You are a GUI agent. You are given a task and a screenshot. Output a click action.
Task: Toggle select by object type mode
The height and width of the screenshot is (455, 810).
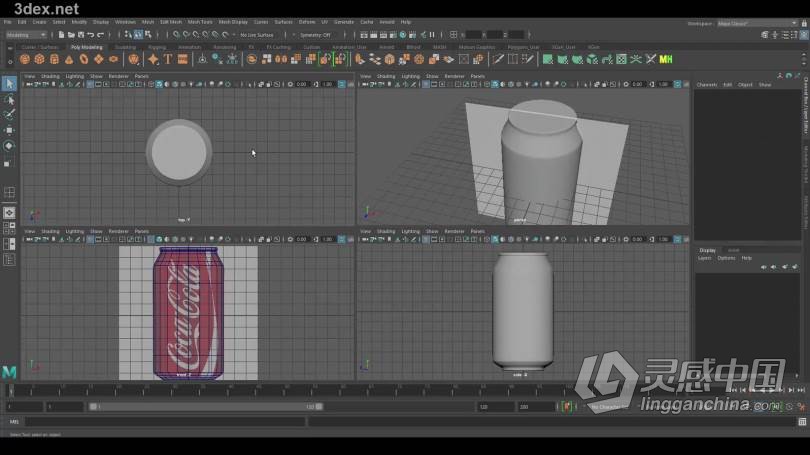[138, 35]
